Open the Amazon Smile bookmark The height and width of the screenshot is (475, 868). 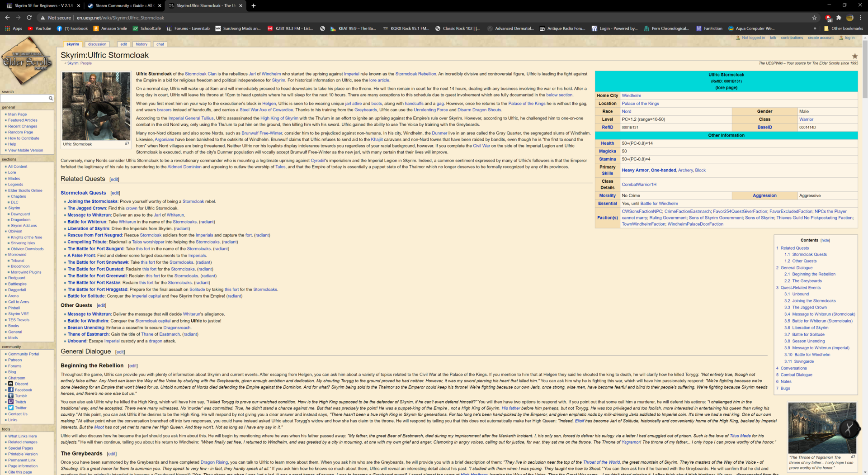(x=110, y=28)
